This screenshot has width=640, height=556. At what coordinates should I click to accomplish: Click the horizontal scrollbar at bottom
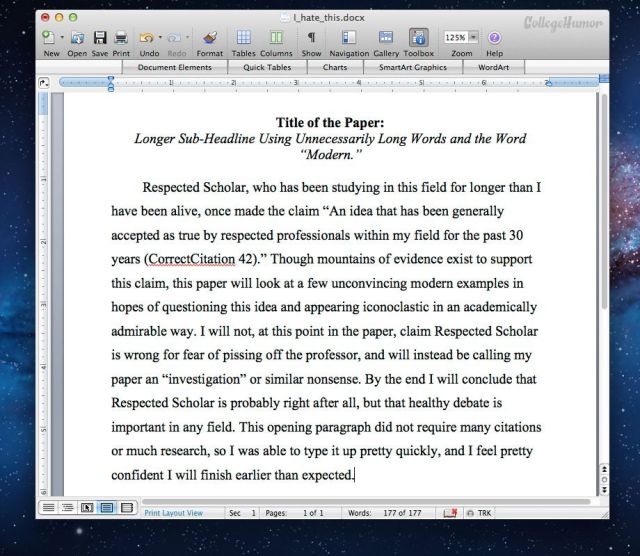tap(366, 501)
